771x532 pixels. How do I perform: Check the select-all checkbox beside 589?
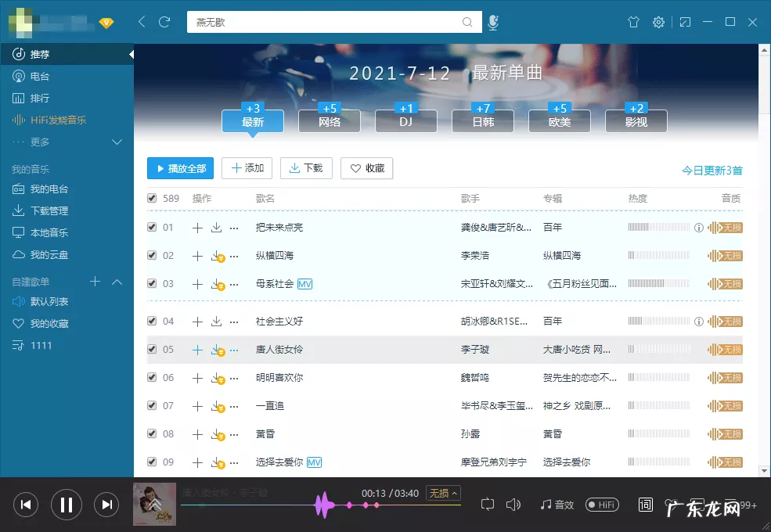[x=151, y=198]
